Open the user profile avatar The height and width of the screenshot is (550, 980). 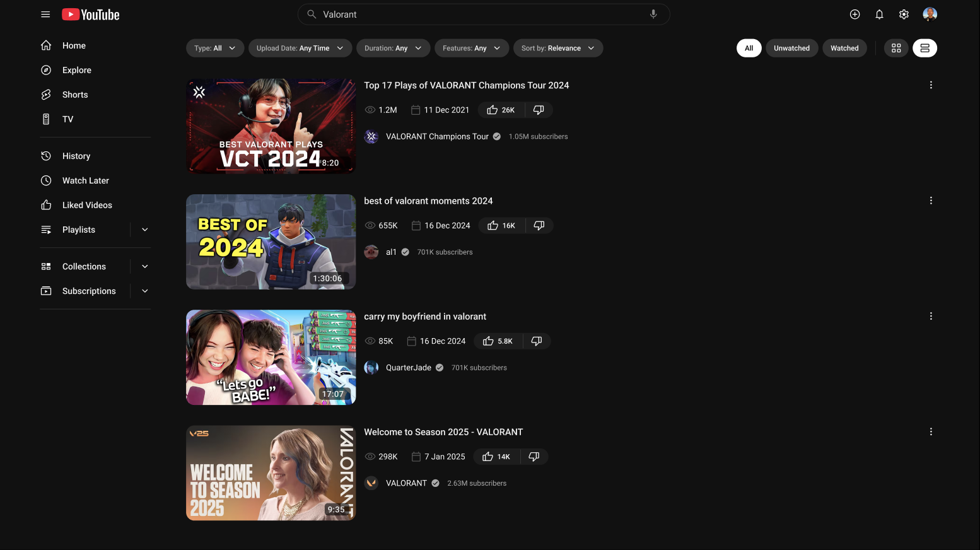930,14
